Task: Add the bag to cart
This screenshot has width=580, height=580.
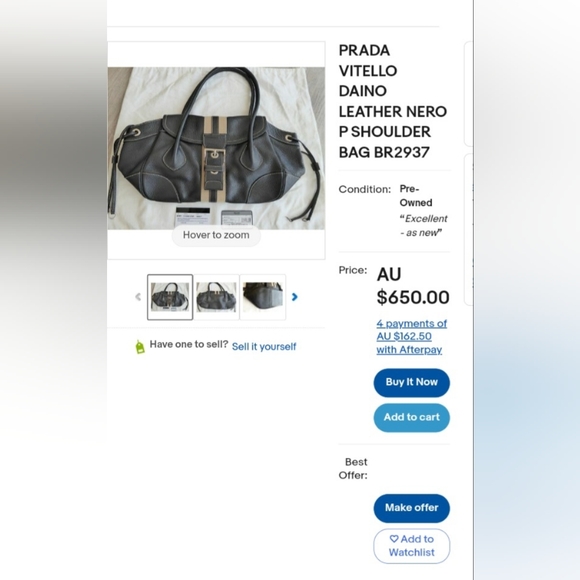Action: (x=412, y=418)
